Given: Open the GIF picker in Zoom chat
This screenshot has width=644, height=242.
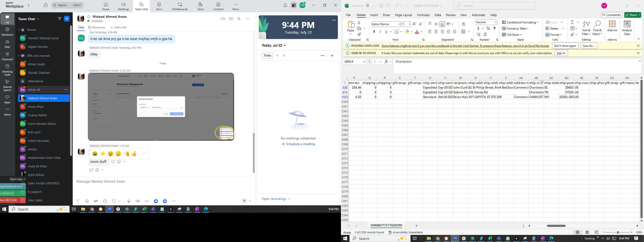Looking at the screenshot, I should point(96,201).
